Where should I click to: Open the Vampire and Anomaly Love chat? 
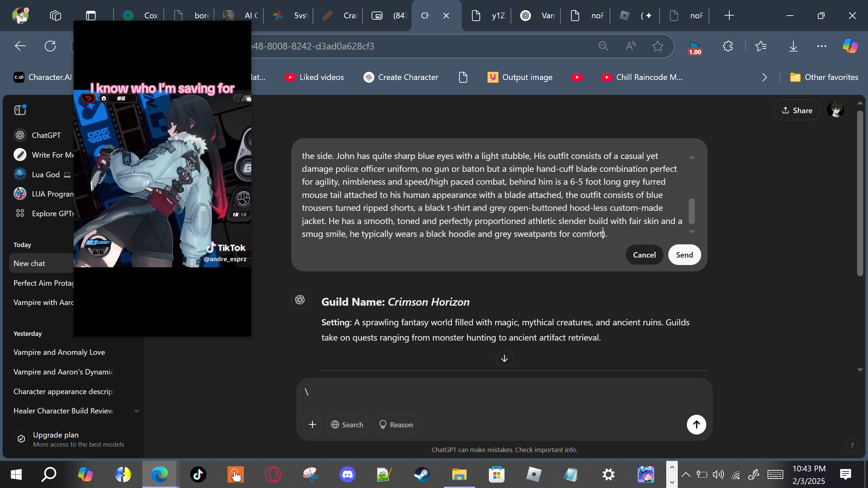[x=59, y=352]
